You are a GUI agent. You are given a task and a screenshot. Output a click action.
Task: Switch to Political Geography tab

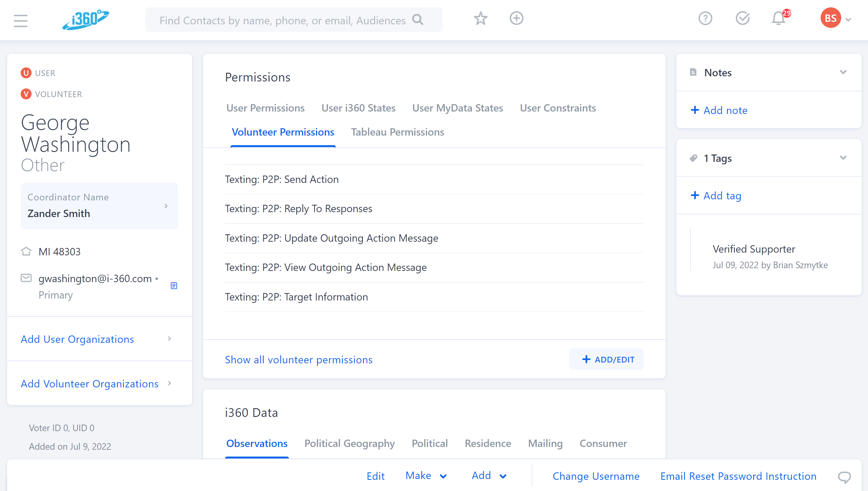click(349, 443)
